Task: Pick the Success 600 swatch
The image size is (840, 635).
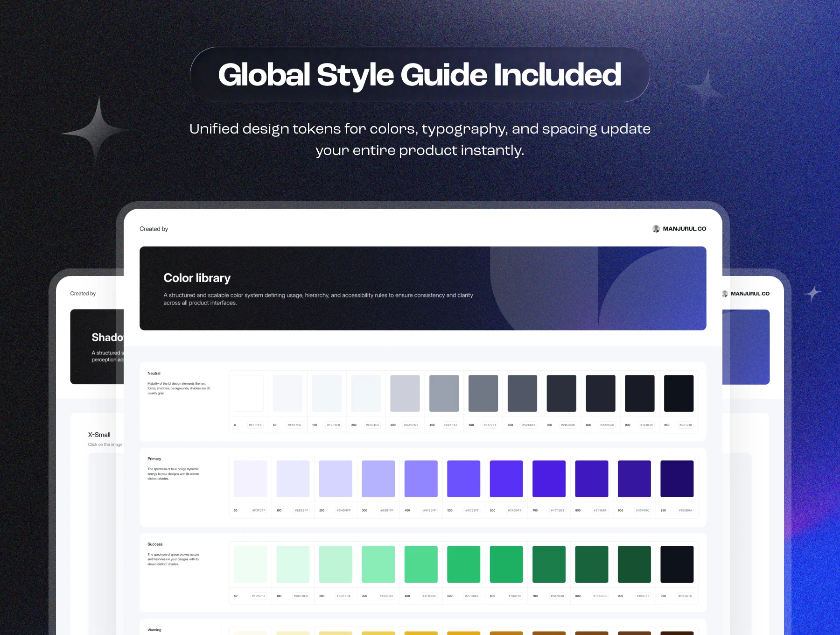Action: 506,564
